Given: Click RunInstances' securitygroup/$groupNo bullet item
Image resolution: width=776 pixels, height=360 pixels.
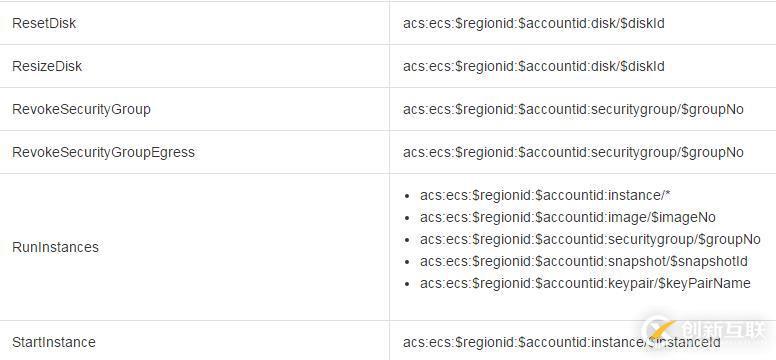Looking at the screenshot, I should [x=590, y=240].
